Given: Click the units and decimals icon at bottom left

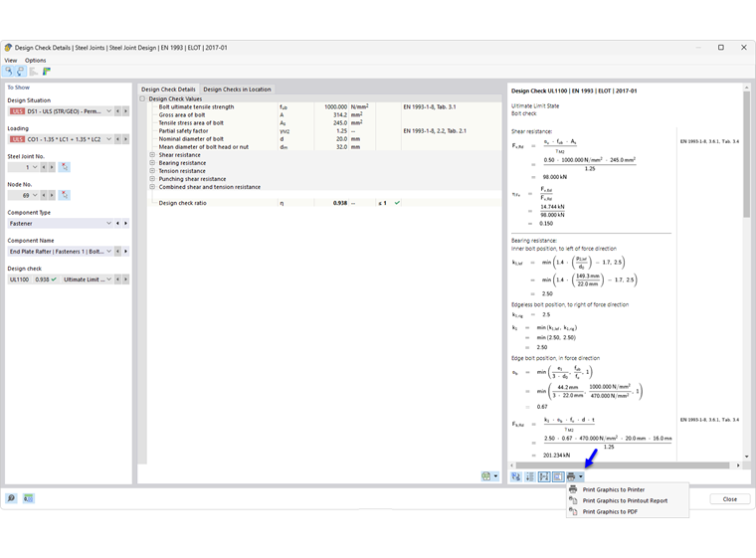Looking at the screenshot, I should pyautogui.click(x=29, y=498).
